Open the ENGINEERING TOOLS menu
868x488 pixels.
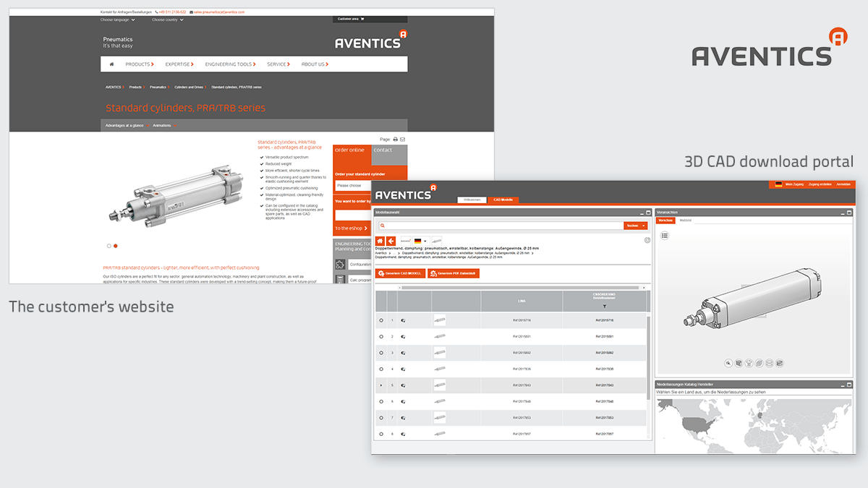(x=231, y=64)
